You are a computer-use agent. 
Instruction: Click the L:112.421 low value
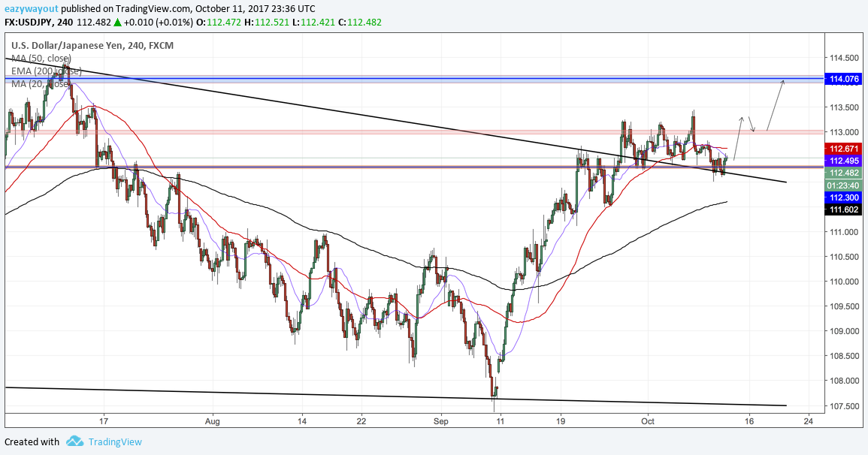point(312,23)
